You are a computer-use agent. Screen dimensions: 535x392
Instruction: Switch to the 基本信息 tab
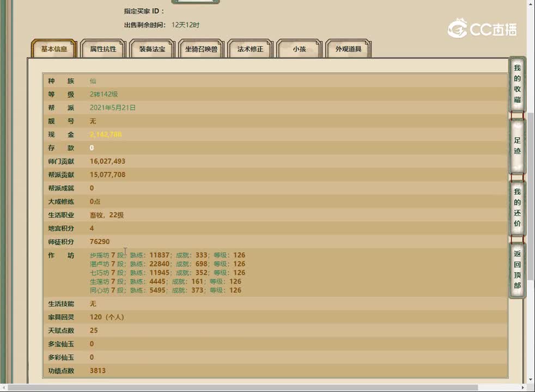[x=54, y=49]
